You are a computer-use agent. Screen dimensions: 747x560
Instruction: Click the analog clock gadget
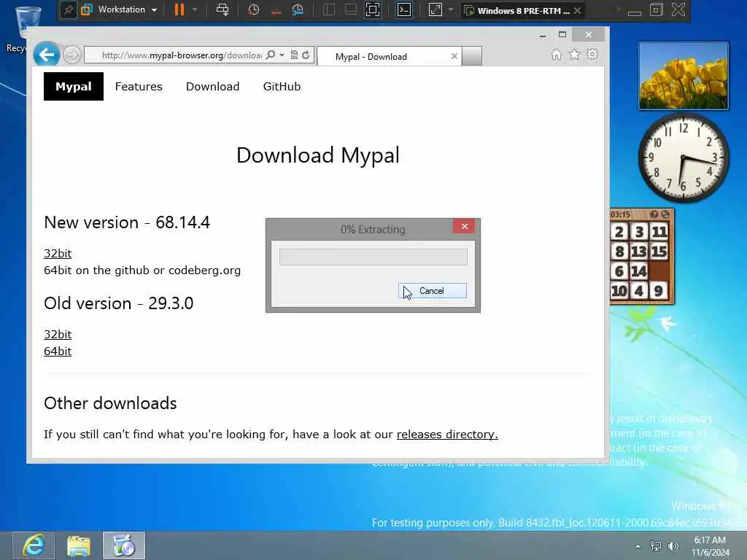point(683,157)
